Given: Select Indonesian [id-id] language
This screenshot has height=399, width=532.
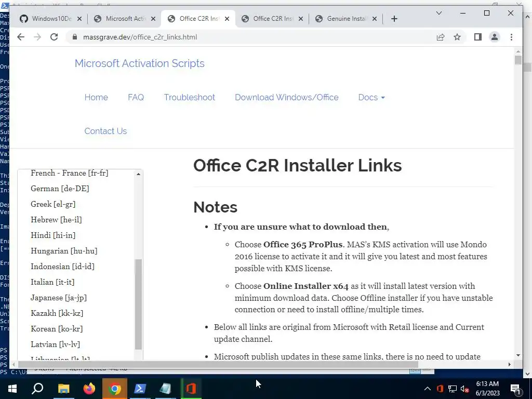Looking at the screenshot, I should tap(63, 267).
